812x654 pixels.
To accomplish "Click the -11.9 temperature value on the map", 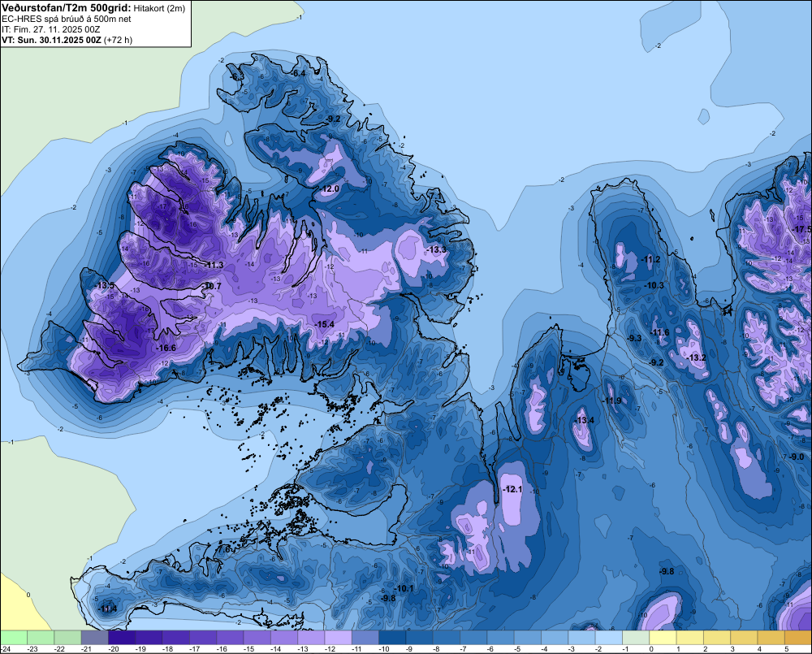I will click(x=611, y=401).
